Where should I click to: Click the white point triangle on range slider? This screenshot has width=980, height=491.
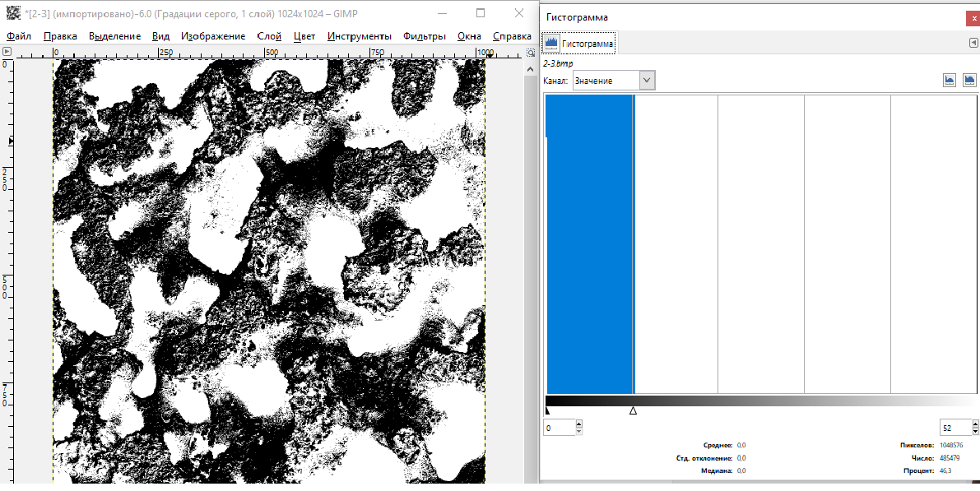[x=633, y=410]
